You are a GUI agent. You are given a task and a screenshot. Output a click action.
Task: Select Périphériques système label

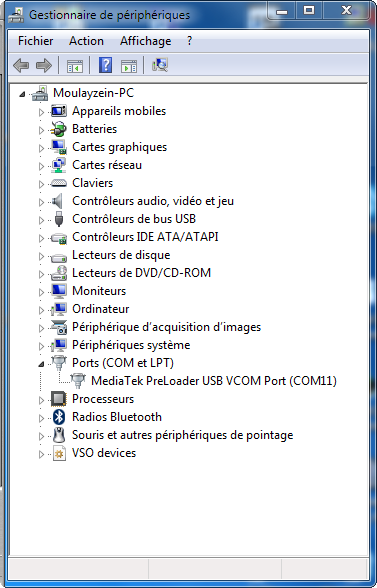click(131, 345)
